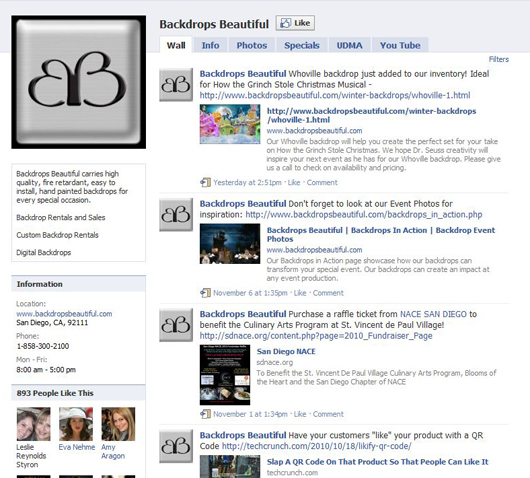Click Backdrops Beautiful name on QR Code post
This screenshot has height=478, width=530.
243,435
